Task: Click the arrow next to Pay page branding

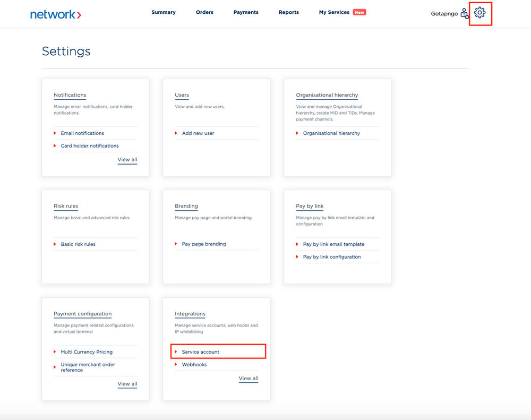Action: click(x=177, y=244)
